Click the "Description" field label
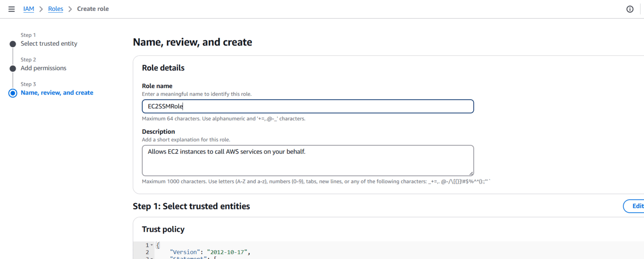Image resolution: width=644 pixels, height=259 pixels. [x=158, y=131]
